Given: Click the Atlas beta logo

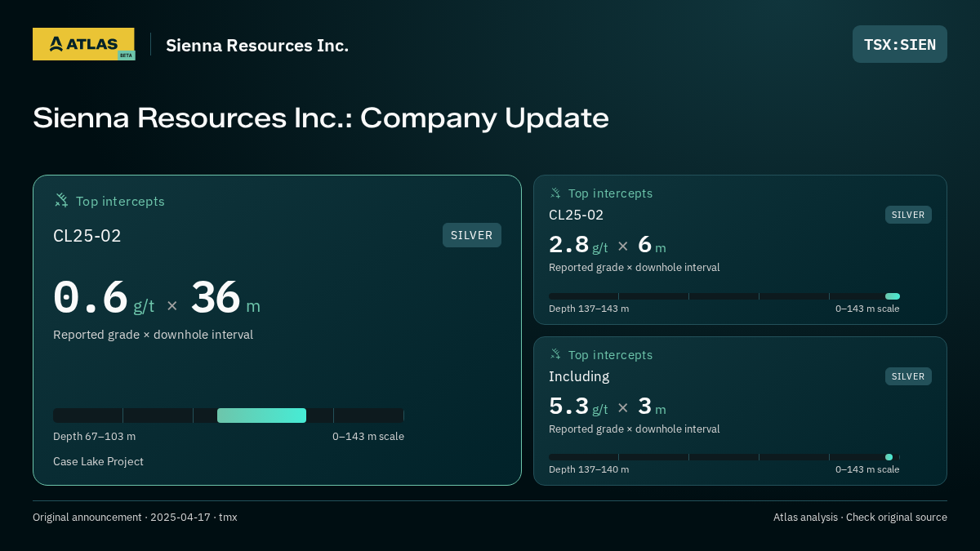Looking at the screenshot, I should pos(83,44).
